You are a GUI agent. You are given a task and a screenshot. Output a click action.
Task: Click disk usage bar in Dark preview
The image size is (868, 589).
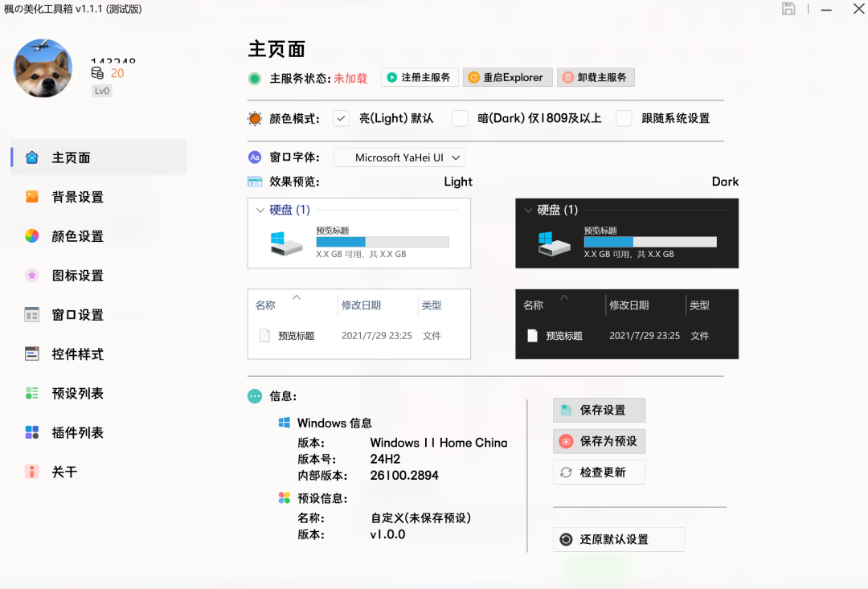[650, 242]
